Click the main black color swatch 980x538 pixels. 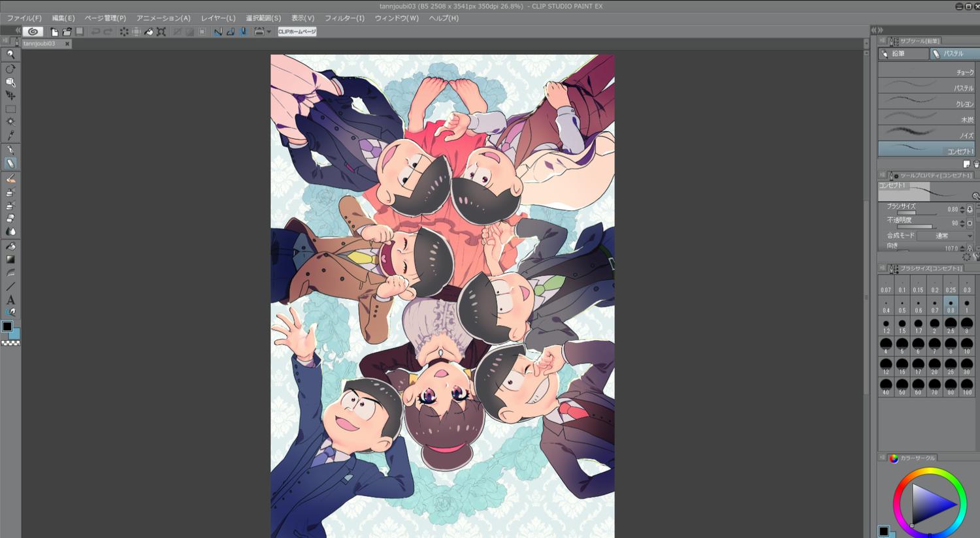point(7,326)
